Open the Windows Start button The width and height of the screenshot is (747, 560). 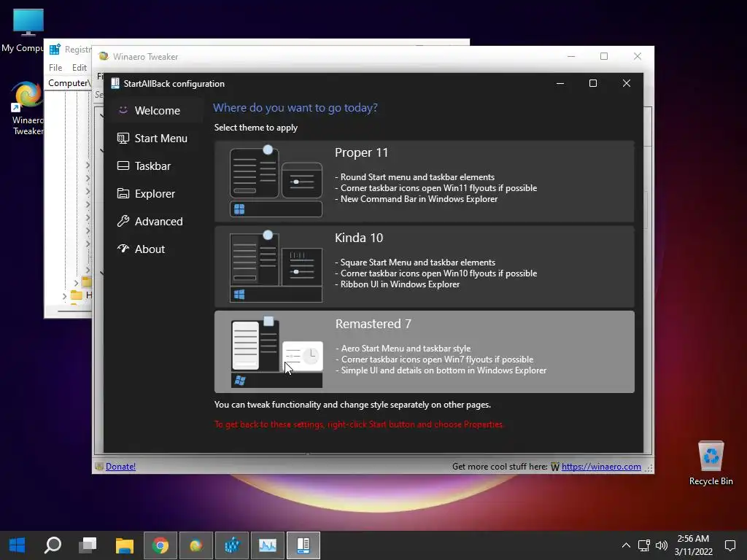pos(18,545)
